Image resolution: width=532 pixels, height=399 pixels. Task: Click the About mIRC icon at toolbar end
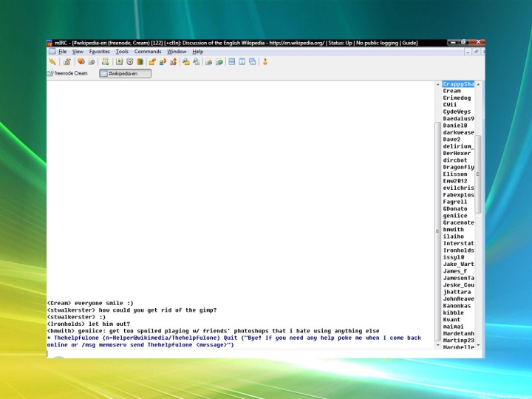(265, 62)
